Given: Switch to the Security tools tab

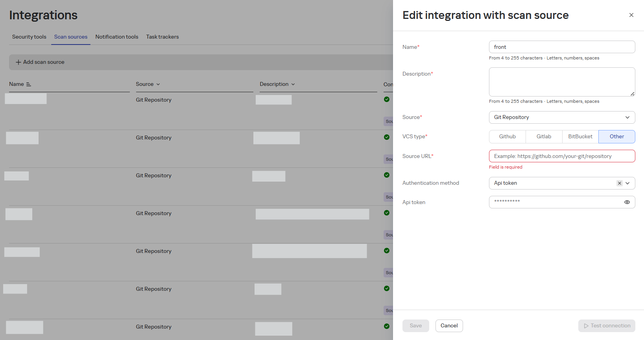Looking at the screenshot, I should tap(29, 37).
